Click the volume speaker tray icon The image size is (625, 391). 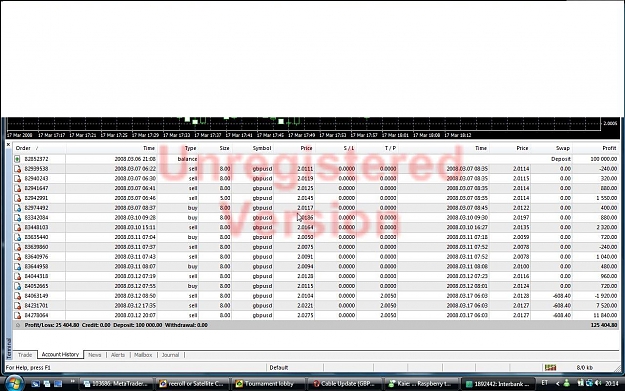tap(598, 383)
